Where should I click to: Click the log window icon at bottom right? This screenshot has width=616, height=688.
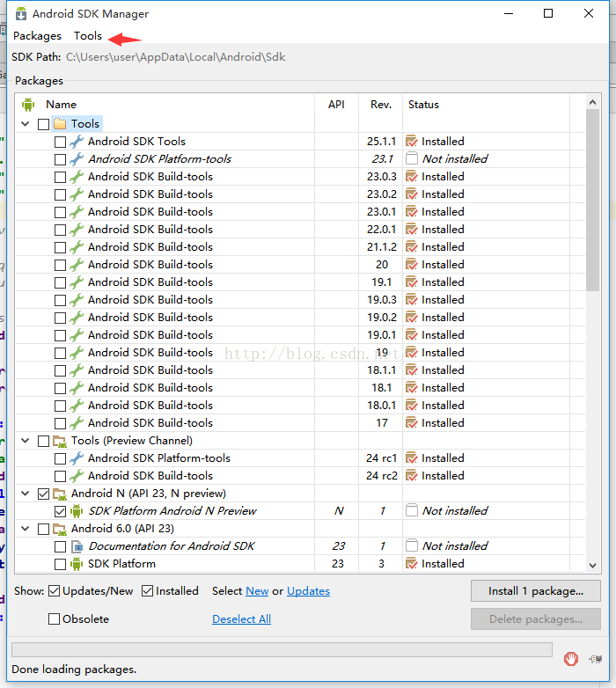point(596,659)
